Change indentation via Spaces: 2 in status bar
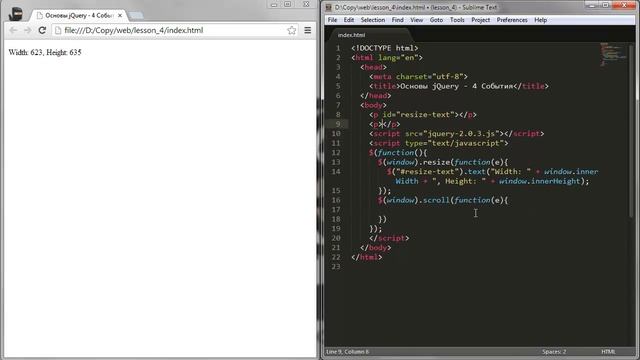 (554, 352)
